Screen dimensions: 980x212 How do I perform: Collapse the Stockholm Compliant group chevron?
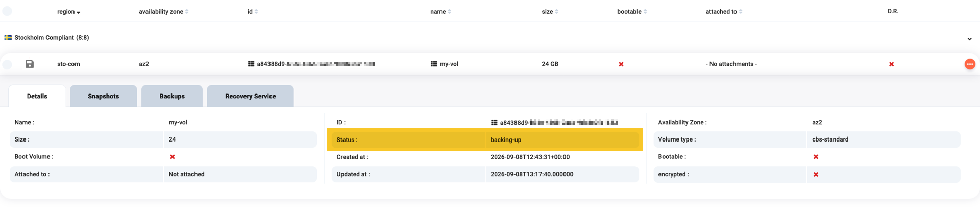tap(969, 39)
